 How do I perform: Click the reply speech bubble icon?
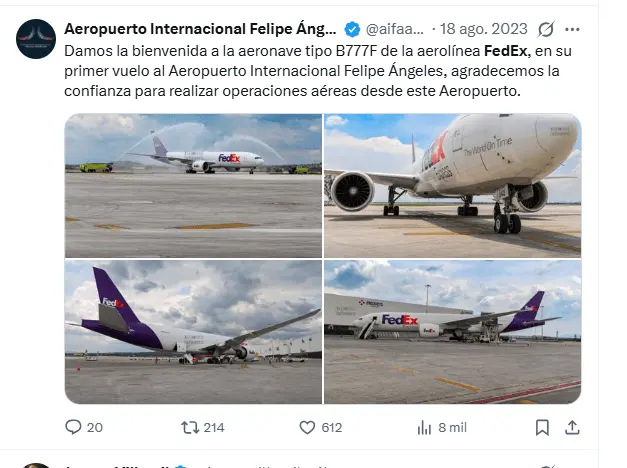[x=73, y=427]
